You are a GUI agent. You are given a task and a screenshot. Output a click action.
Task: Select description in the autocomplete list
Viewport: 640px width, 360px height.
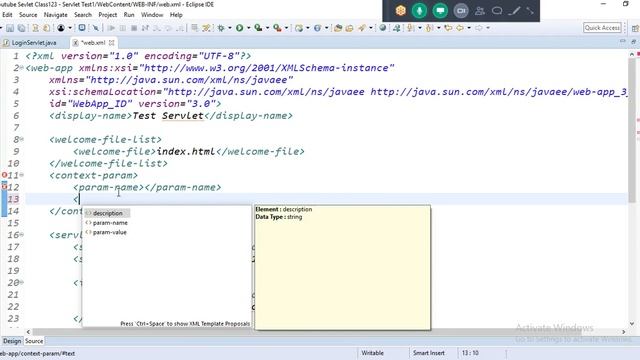point(107,213)
